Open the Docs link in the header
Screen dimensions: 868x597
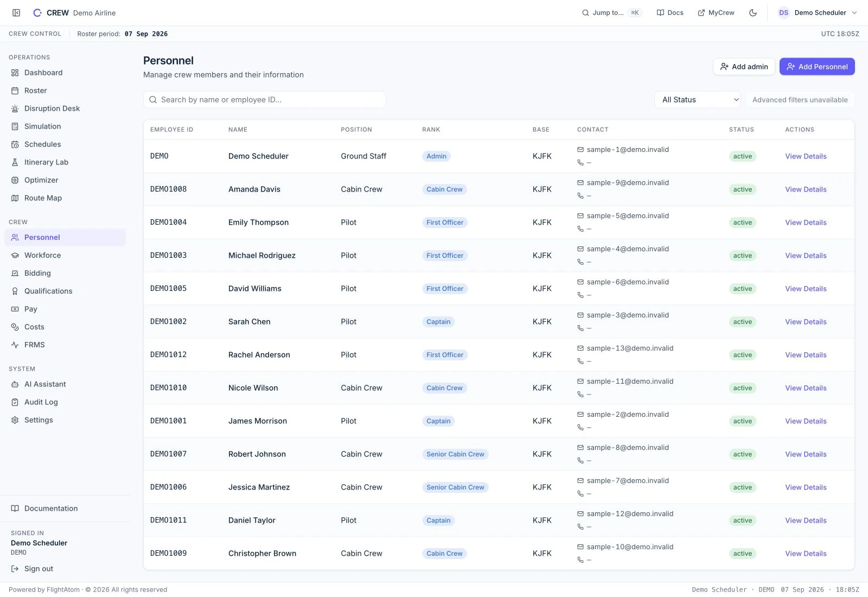coord(670,12)
